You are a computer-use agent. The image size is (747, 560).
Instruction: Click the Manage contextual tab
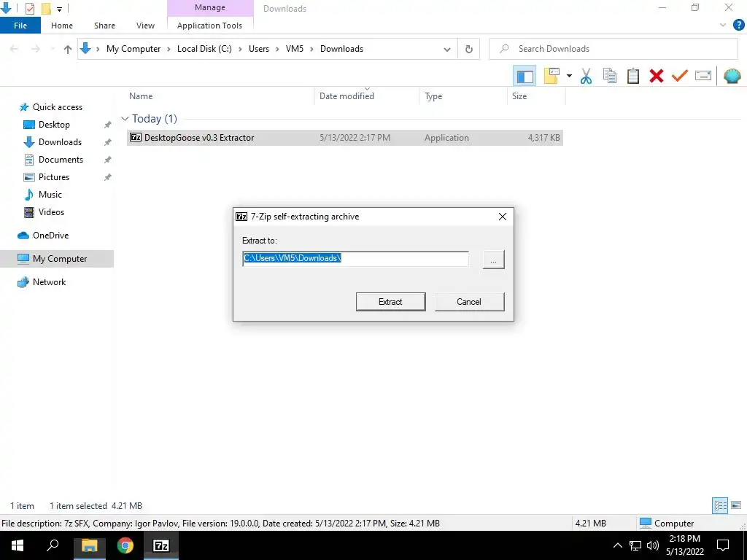coord(210,7)
